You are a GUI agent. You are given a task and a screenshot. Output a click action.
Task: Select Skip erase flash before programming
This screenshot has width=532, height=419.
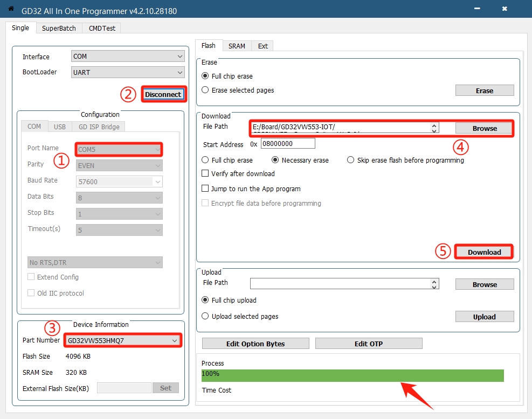click(x=351, y=160)
